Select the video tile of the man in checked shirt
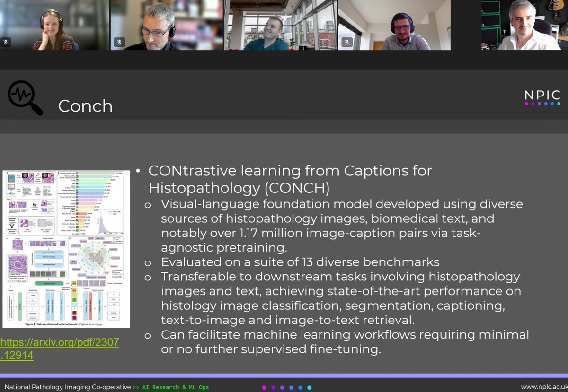 394,25
